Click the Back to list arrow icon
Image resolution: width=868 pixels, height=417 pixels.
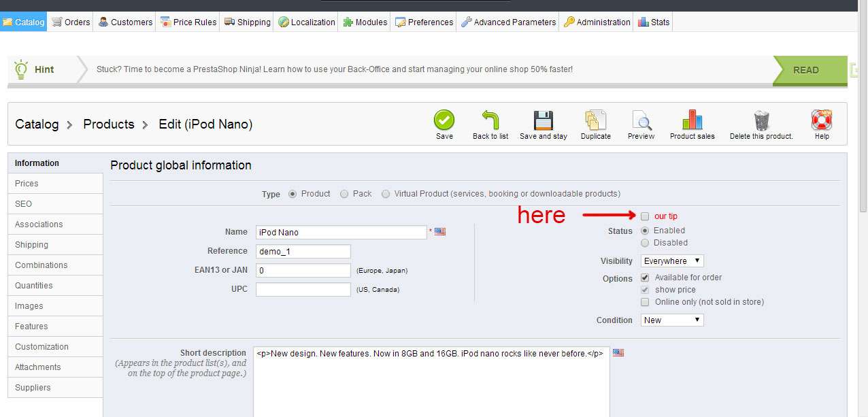pos(490,120)
